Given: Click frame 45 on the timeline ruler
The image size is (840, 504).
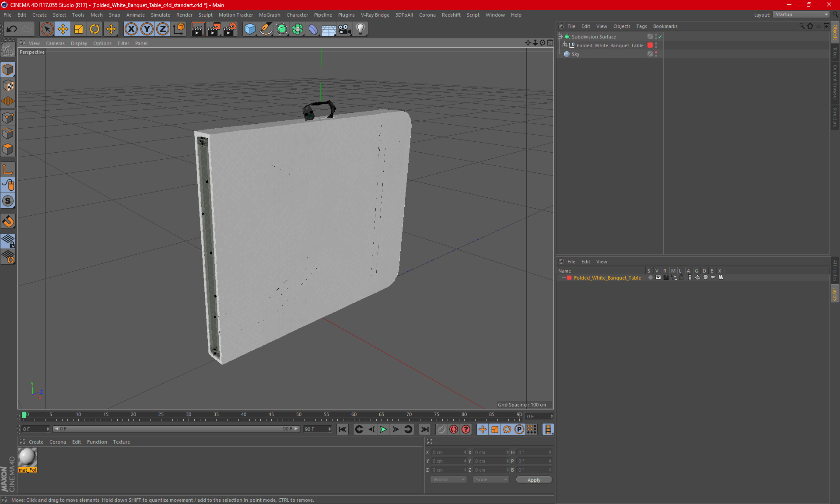Looking at the screenshot, I should [271, 415].
